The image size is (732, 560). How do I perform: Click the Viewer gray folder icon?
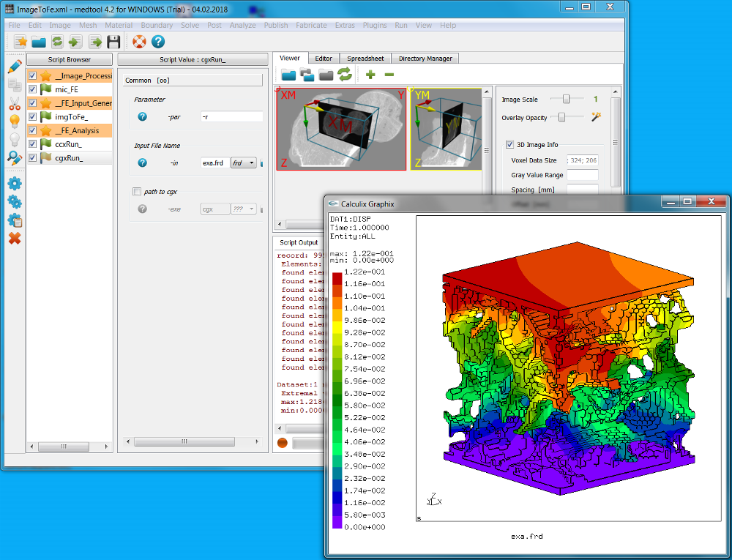point(326,74)
